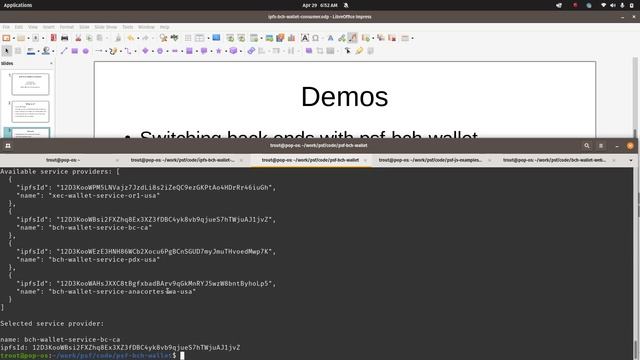Viewport: 640px width, 360px height.
Task: Select the first slide thumbnail in Slides panel
Action: click(30, 84)
